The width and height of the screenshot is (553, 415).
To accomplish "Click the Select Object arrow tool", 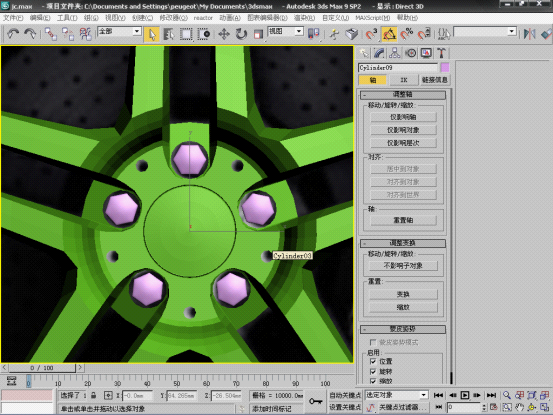I will tap(152, 34).
